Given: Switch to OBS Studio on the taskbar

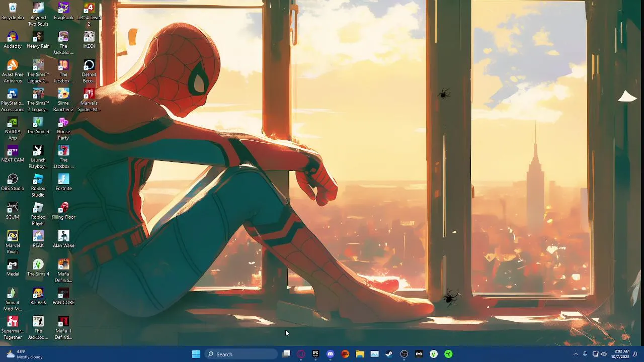Looking at the screenshot, I should (404, 354).
